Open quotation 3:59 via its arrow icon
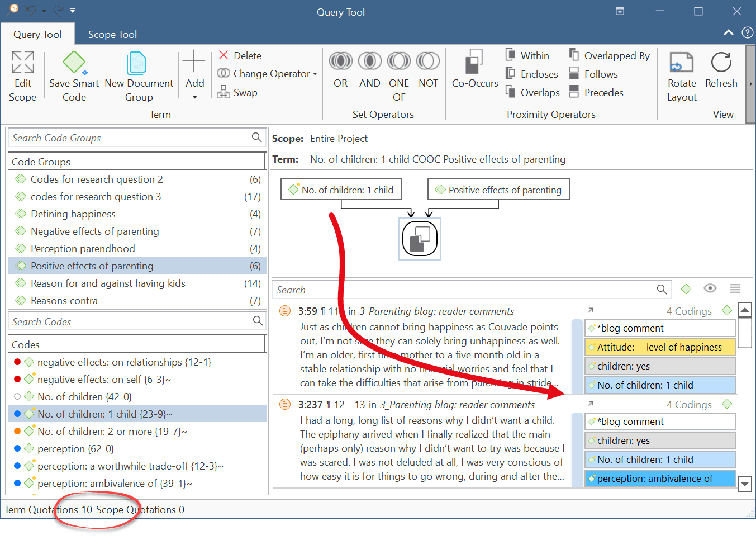Screen dimensions: 756x554 tap(591, 310)
